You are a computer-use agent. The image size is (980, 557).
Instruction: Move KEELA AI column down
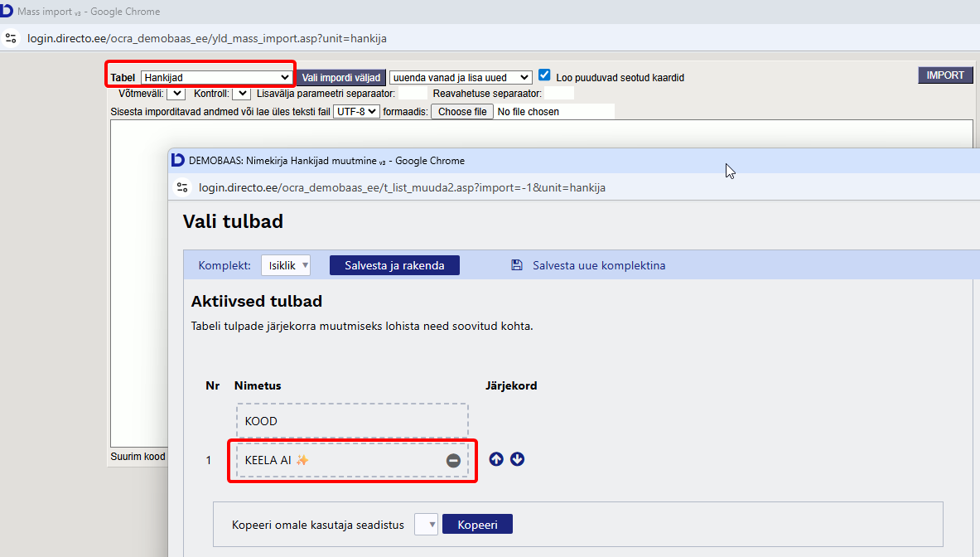(x=518, y=459)
